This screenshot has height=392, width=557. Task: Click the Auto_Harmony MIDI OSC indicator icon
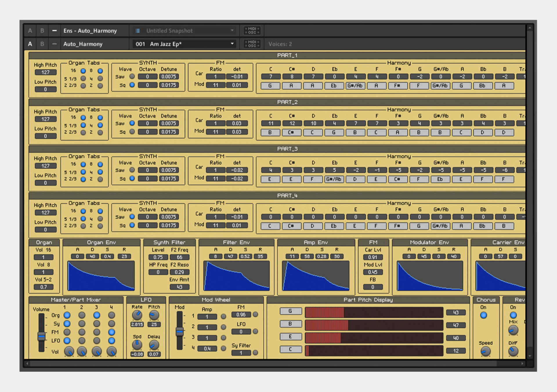coord(252,44)
